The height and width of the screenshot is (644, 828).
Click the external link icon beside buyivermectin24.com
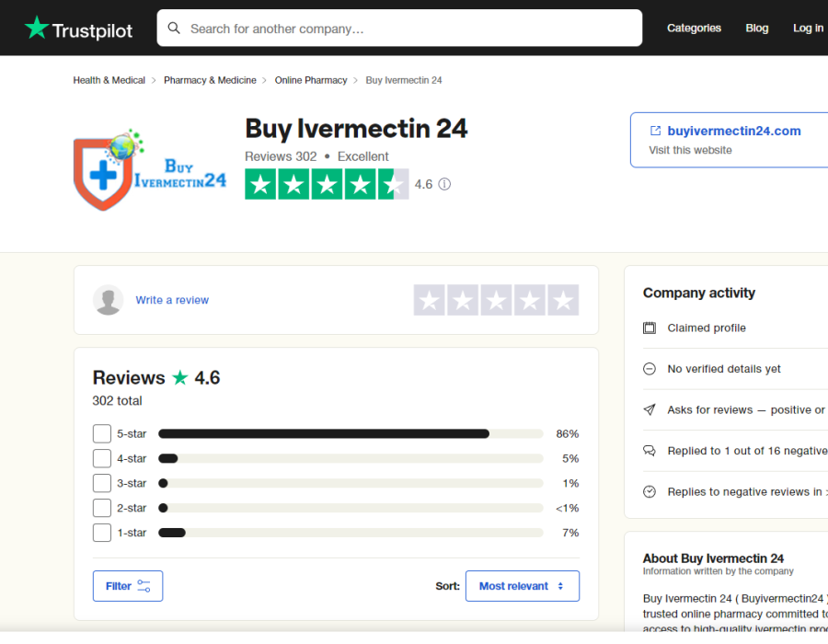655,131
